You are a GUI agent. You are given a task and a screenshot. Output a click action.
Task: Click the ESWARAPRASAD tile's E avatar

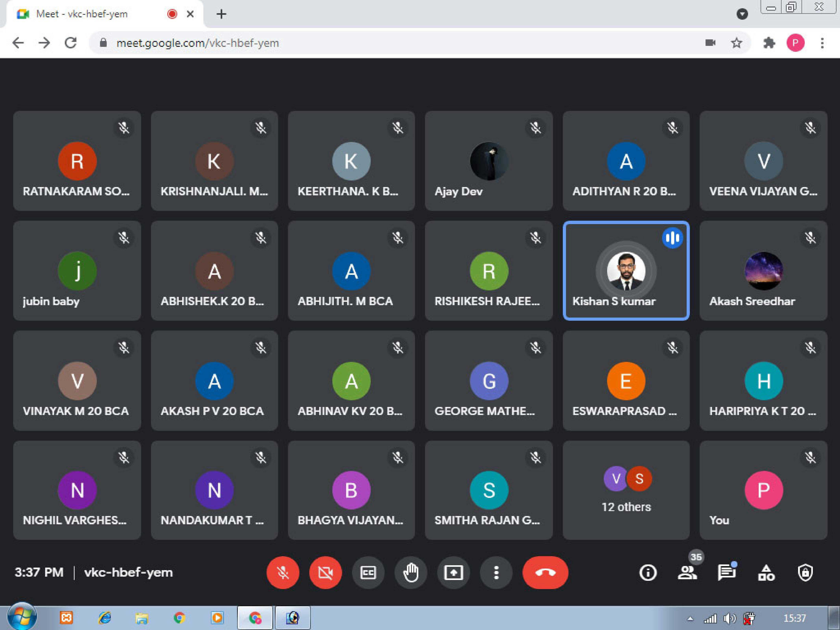[626, 381]
